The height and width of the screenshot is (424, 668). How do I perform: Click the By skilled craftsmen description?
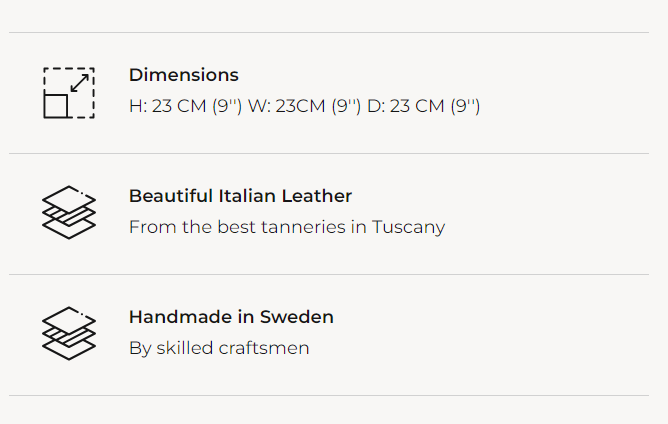coord(219,348)
